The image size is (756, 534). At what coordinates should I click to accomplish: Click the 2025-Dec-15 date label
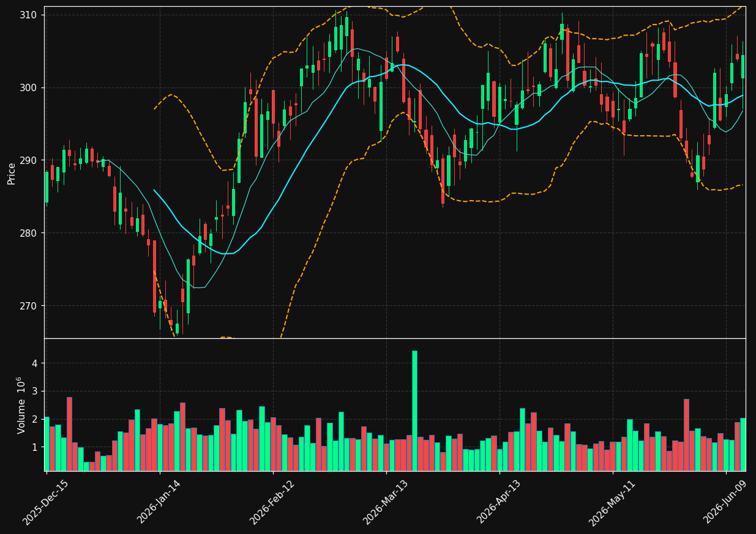pos(46,502)
